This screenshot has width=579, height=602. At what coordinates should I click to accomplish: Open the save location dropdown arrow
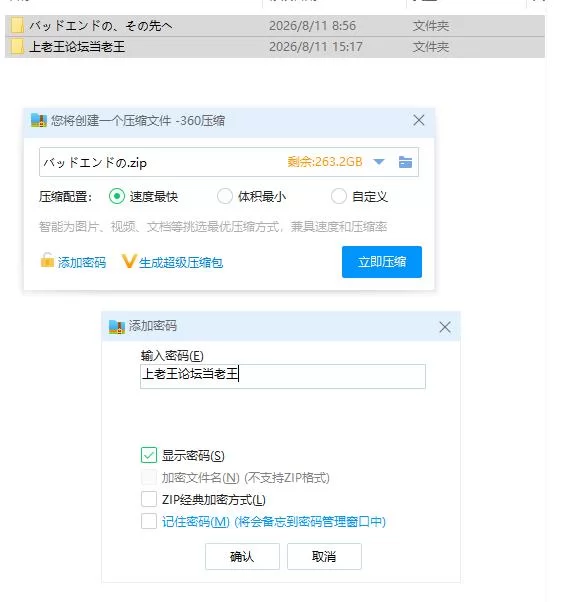point(379,162)
